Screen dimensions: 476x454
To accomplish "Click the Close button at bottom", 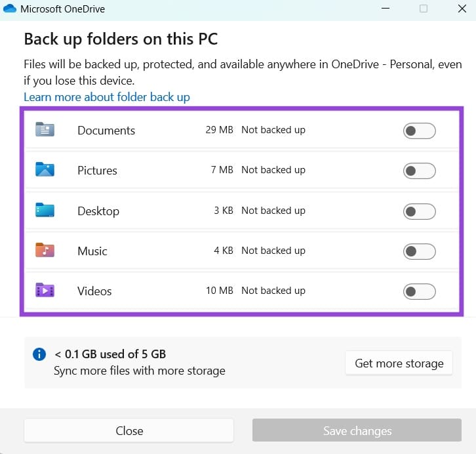I will 129,431.
